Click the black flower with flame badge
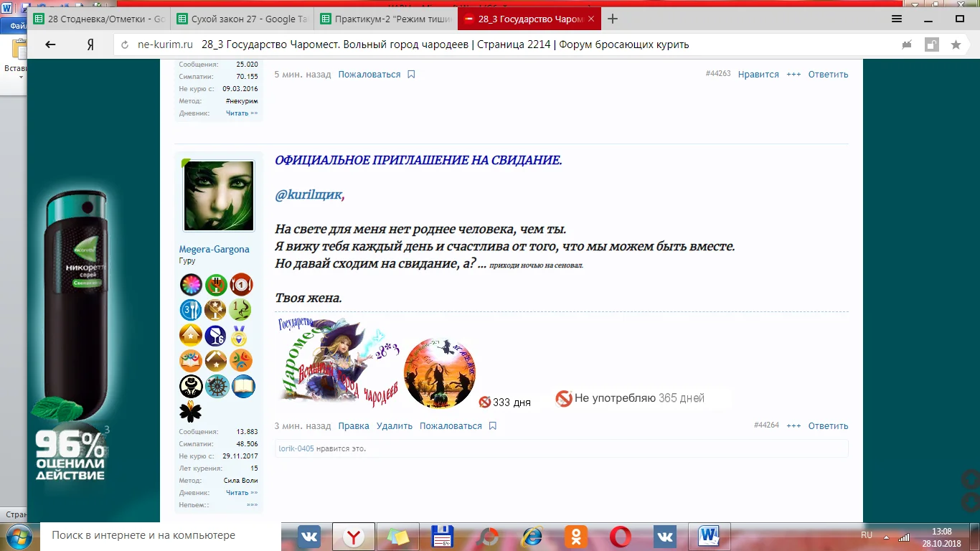This screenshot has width=980, height=551. click(191, 412)
